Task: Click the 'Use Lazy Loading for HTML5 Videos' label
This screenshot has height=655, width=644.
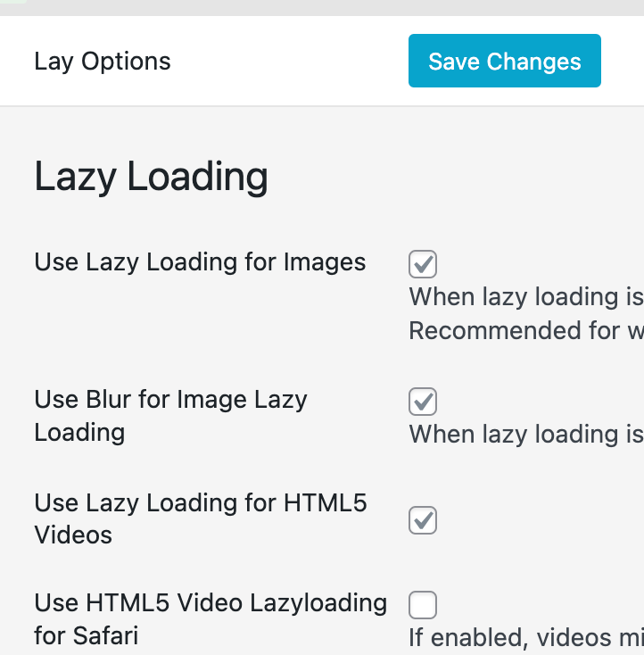Action: [200, 518]
